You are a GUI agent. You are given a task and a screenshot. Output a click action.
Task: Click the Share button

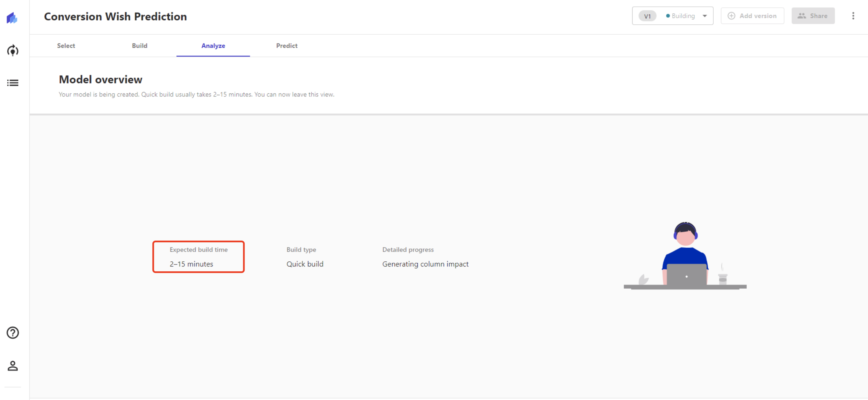tap(813, 16)
